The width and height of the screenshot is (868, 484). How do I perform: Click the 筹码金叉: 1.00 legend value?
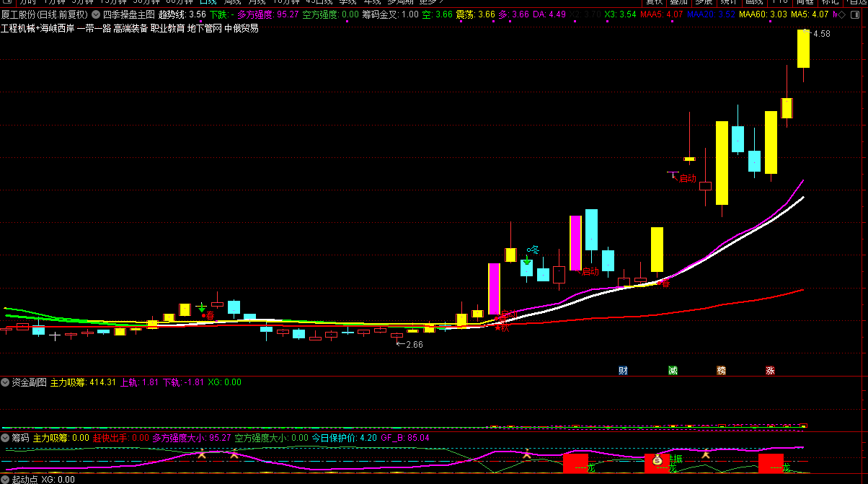tap(390, 14)
